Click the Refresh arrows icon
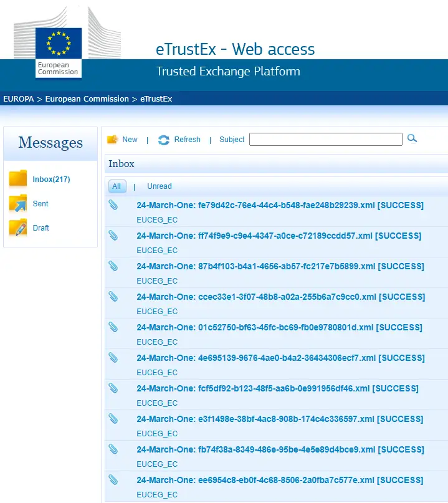The width and height of the screenshot is (448, 503). click(x=164, y=140)
